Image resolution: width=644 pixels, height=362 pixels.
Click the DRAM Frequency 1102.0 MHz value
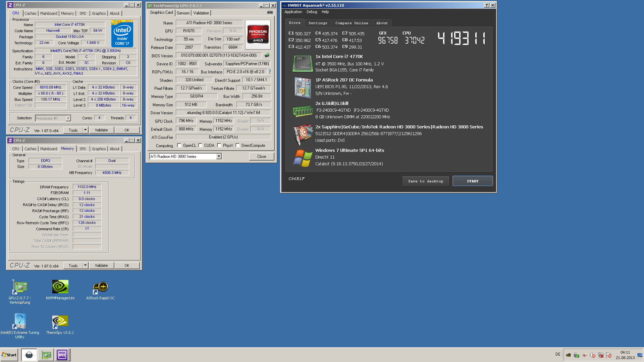coord(87,187)
